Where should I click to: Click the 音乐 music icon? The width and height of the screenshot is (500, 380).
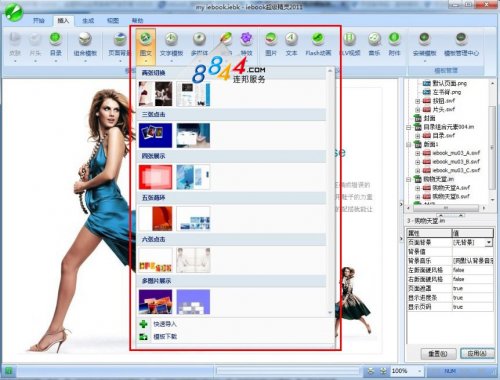(x=374, y=44)
